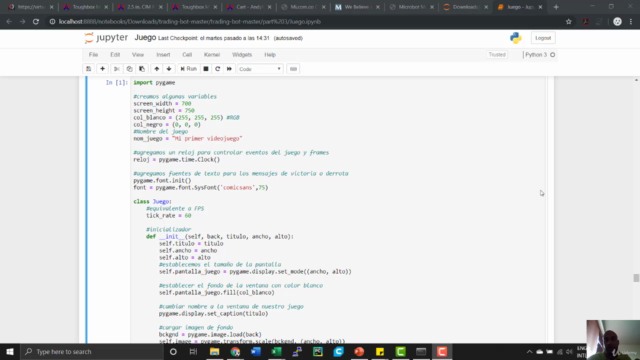Open the red Camtasia recorder taskbar icon

(442, 351)
